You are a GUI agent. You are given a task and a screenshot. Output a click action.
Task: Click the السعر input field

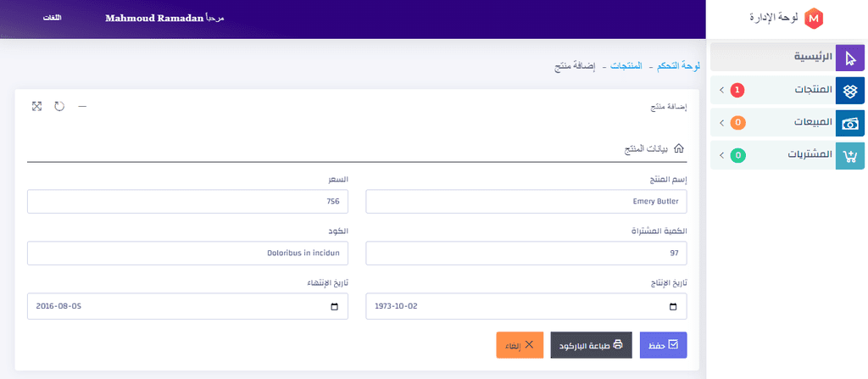point(187,202)
